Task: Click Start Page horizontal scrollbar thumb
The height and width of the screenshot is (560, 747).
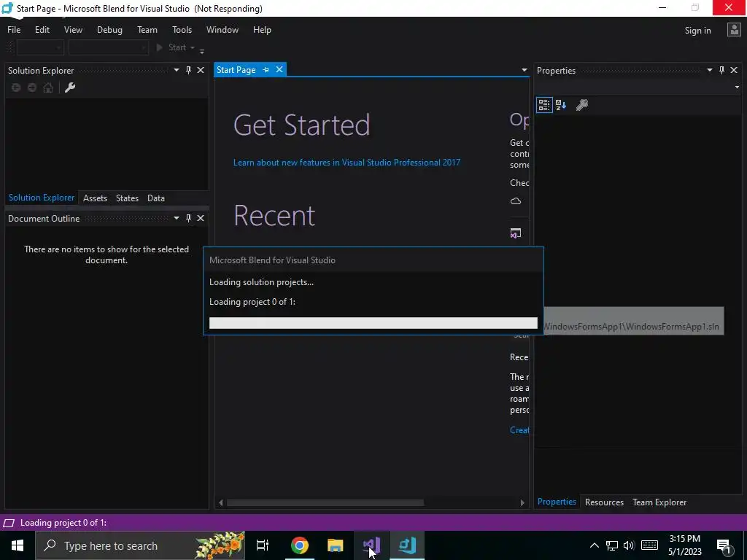Action: [325, 503]
